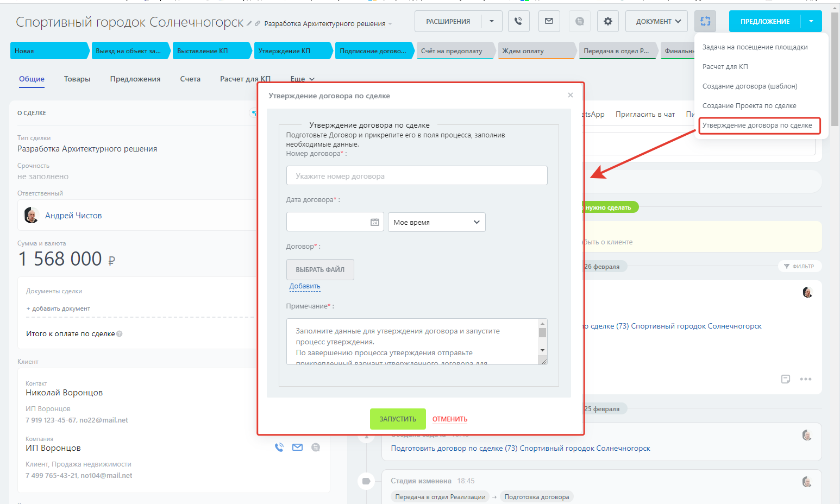Click the scroll-up arrow of the Примечание textarea
The height and width of the screenshot is (504, 840).
click(542, 323)
